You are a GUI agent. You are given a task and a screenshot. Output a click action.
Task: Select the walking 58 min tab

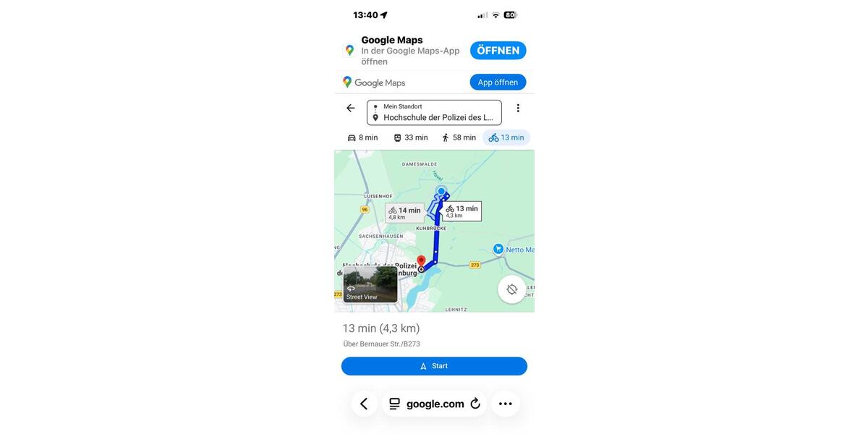pyautogui.click(x=459, y=137)
